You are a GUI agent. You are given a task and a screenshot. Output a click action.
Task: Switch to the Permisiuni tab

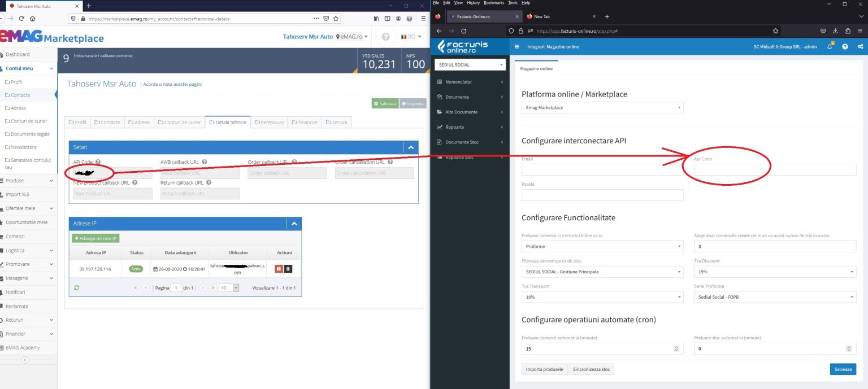tap(269, 122)
